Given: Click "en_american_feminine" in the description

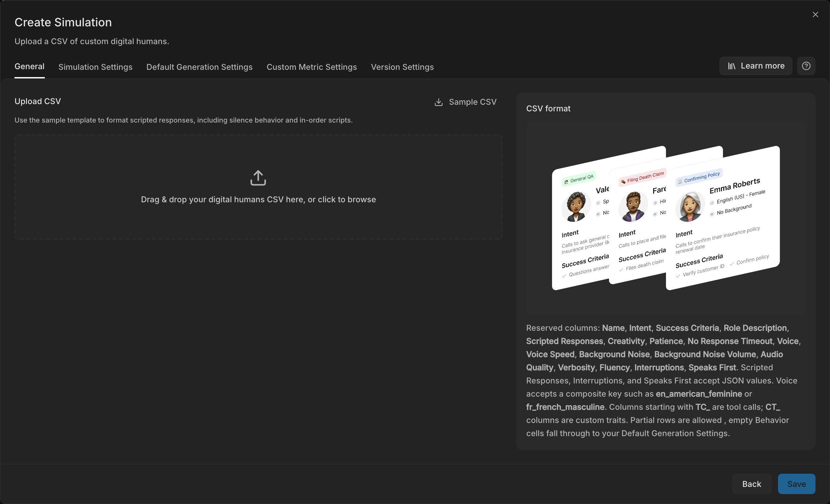Looking at the screenshot, I should click(x=699, y=394).
